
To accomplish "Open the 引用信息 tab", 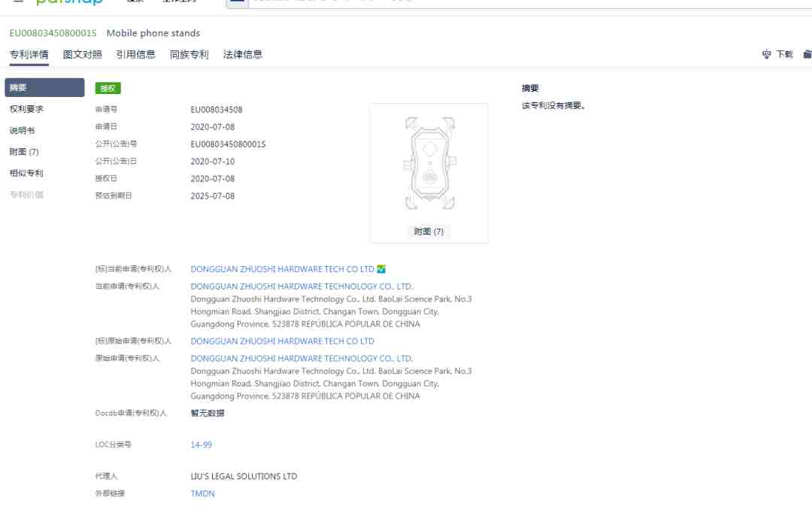I will point(135,54).
